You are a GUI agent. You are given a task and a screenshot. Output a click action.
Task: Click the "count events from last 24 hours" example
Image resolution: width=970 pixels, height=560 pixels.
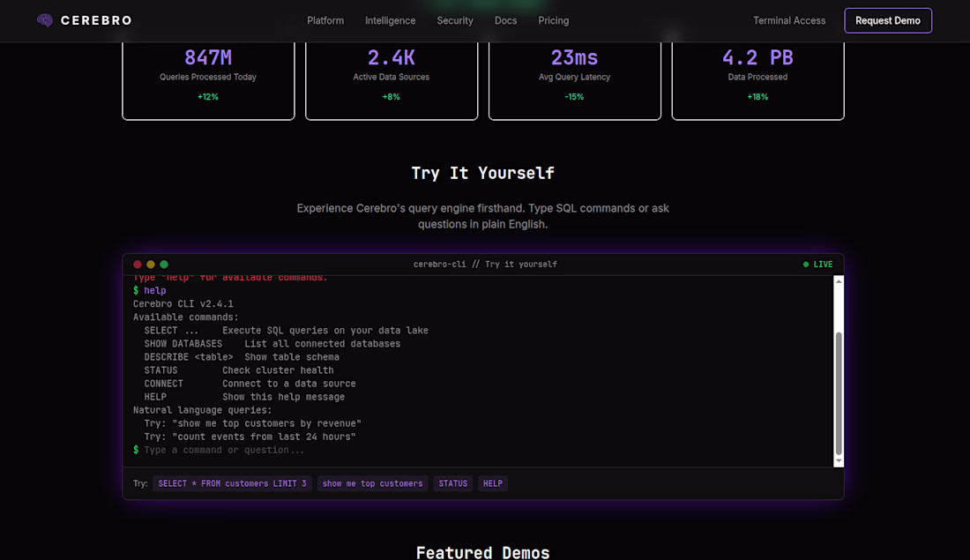click(265, 437)
